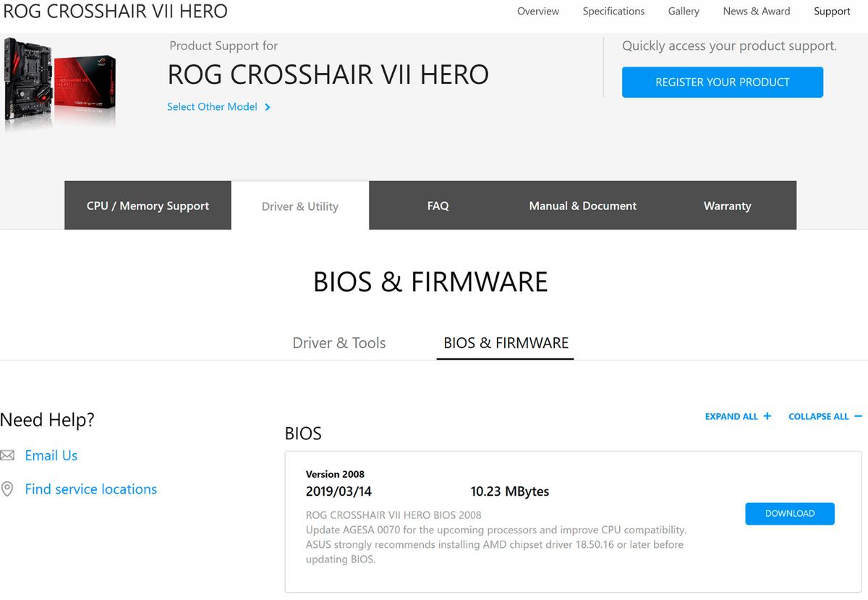Open the Manual & Document tab
868x600 pixels.
tap(583, 206)
